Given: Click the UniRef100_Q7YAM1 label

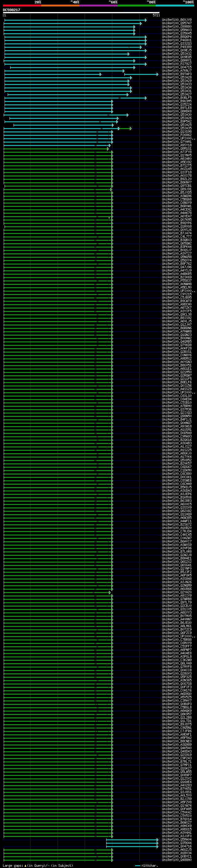Looking at the screenshot, I should coord(177,142).
